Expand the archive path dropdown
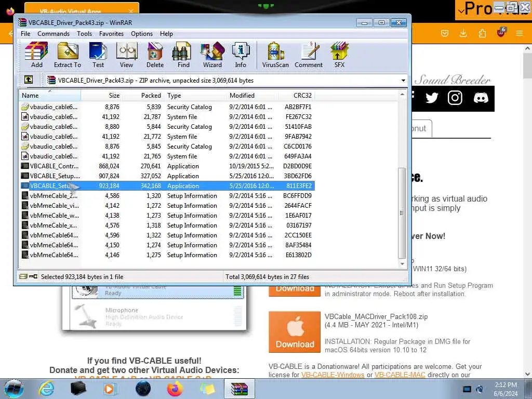The height and width of the screenshot is (399, 532). pos(403,81)
